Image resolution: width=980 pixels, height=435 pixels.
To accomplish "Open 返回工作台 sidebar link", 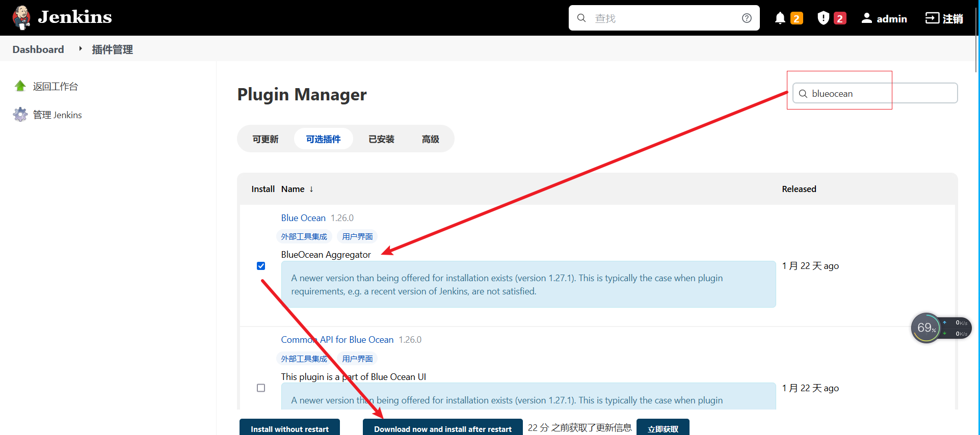I will click(55, 86).
